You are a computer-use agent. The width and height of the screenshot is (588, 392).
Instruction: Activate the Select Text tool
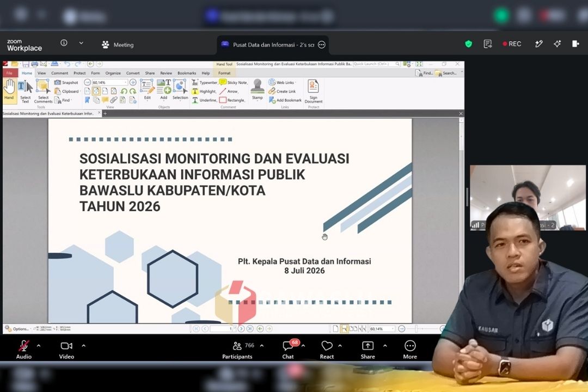coord(25,91)
